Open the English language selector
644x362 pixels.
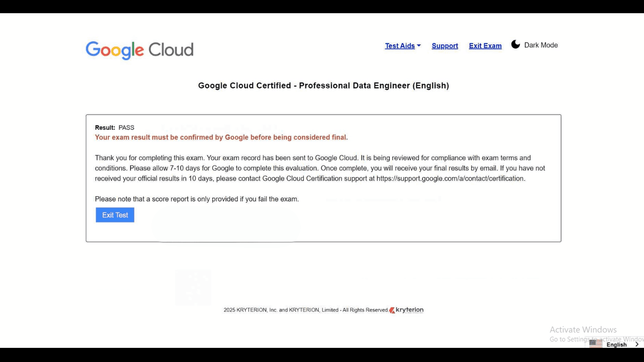[616, 345]
